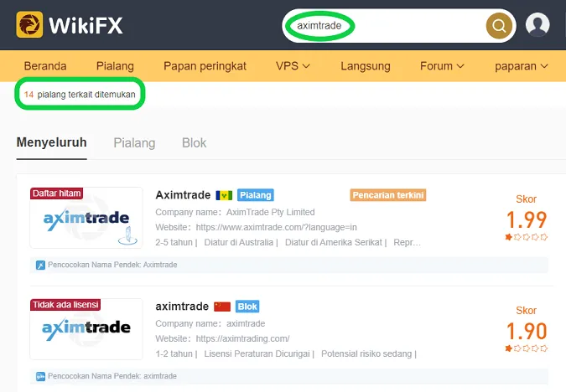Click '2-5 tahun' text
This screenshot has height=392, width=566.
[174, 242]
